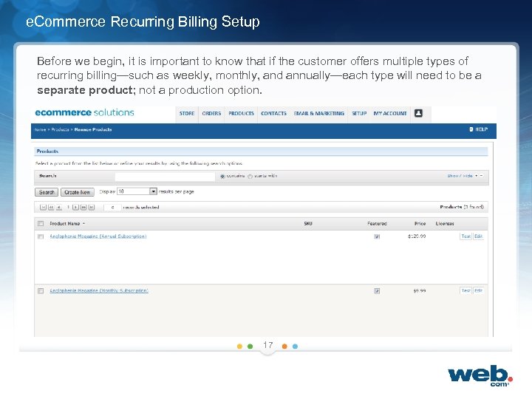Screen dimensions: 532x399
Task: Click Edit for Monthly Subscription product
Action: (x=478, y=290)
